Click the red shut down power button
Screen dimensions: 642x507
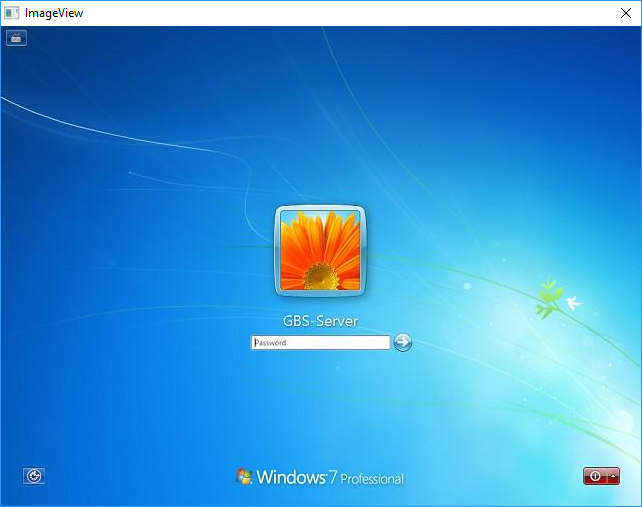[595, 476]
